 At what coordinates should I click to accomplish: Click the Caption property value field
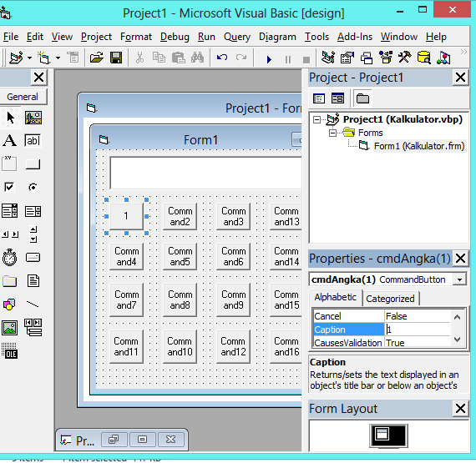click(x=418, y=330)
